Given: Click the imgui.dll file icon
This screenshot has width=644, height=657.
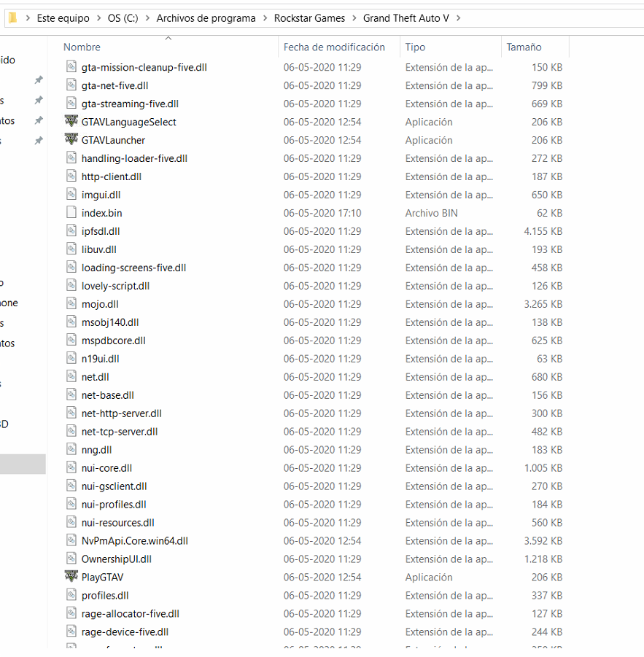Looking at the screenshot, I should pos(71,195).
